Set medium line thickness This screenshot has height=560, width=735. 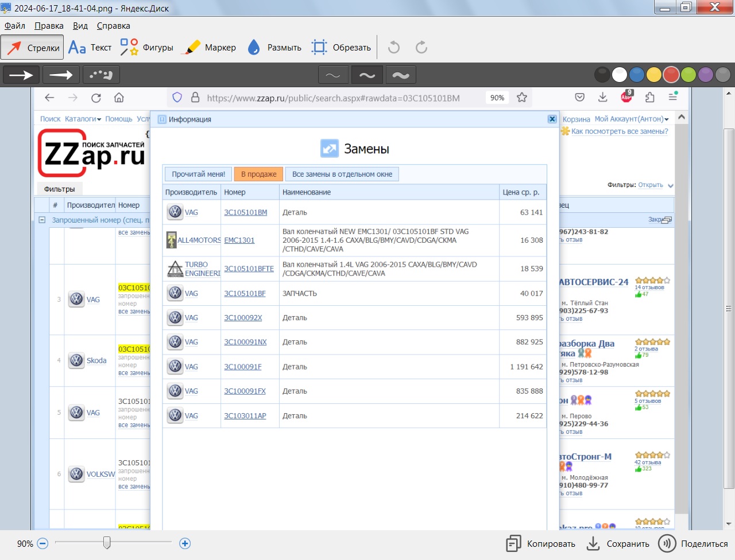[x=367, y=75]
